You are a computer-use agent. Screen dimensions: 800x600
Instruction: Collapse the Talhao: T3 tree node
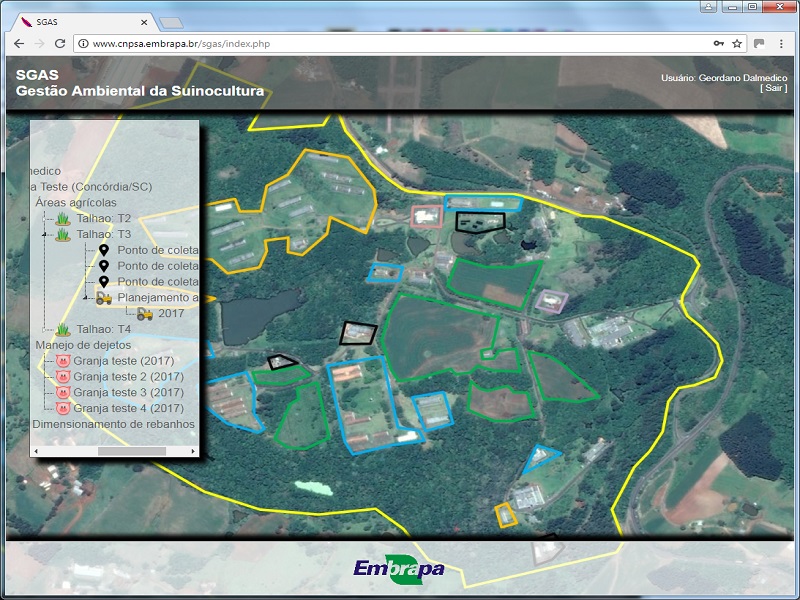point(46,235)
